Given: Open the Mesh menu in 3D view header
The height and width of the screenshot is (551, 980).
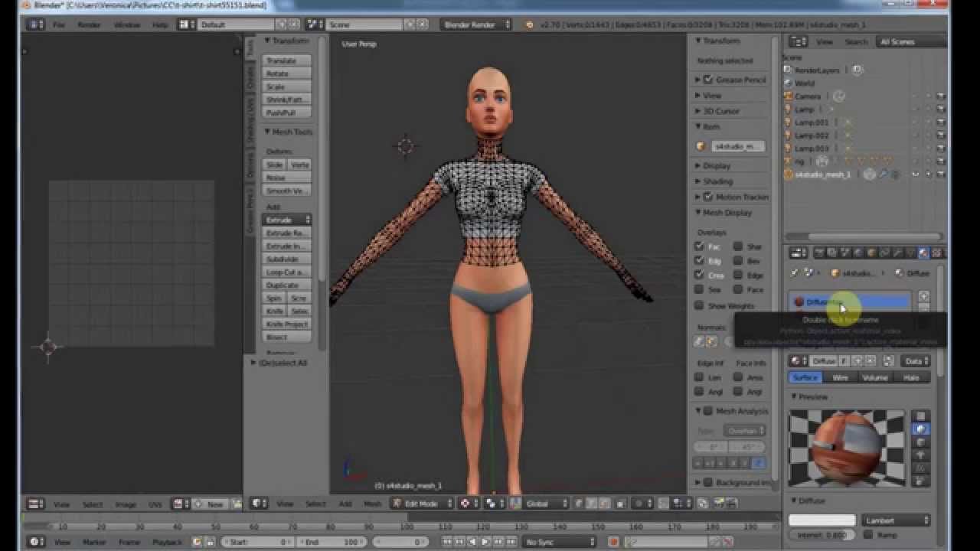Looking at the screenshot, I should pos(372,504).
